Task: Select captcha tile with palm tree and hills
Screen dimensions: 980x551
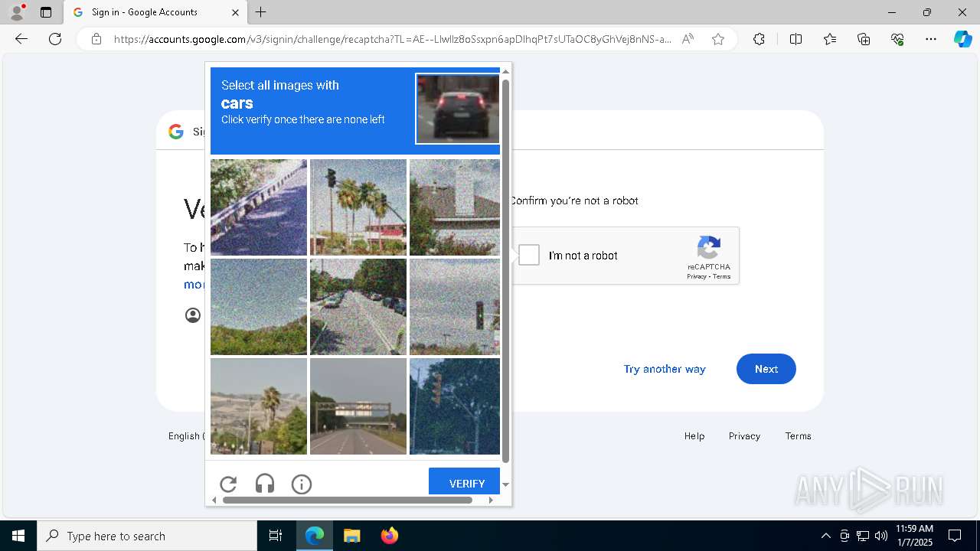Action: (259, 406)
